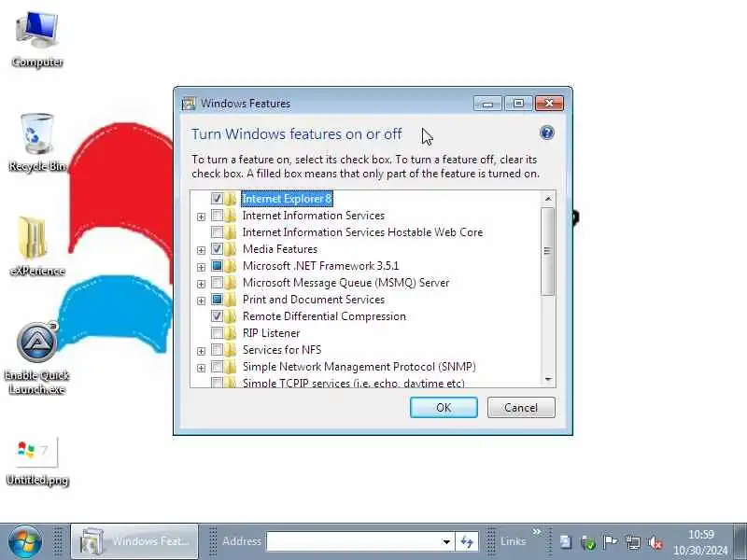Click the MSMQ Server folder icon
Image resolution: width=747 pixels, height=560 pixels.
click(231, 283)
